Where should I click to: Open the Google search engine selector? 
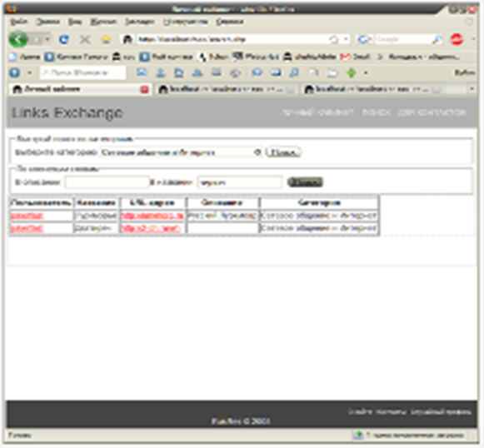tap(364, 39)
